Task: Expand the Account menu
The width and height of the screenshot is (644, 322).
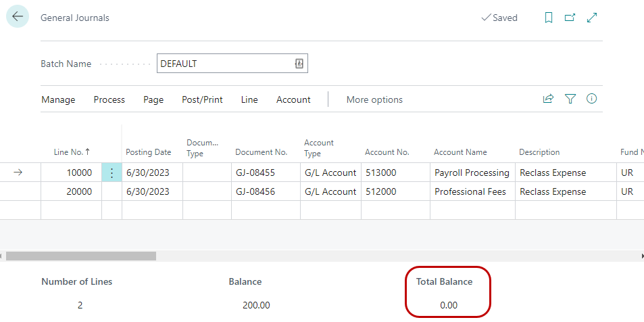Action: coord(293,99)
